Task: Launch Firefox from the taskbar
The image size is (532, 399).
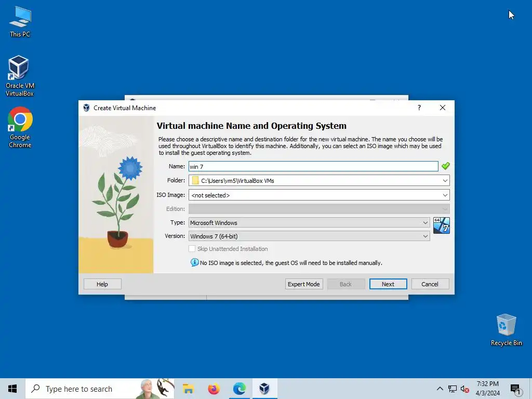Action: point(214,389)
